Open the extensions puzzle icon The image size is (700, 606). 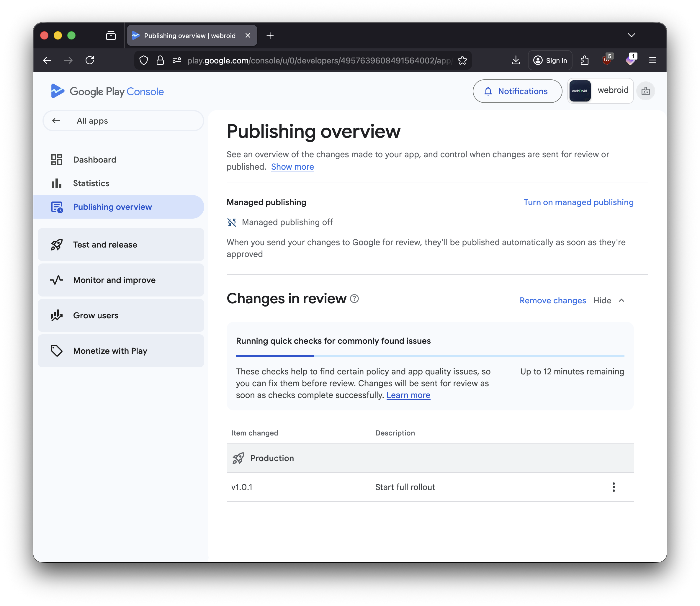tap(584, 60)
